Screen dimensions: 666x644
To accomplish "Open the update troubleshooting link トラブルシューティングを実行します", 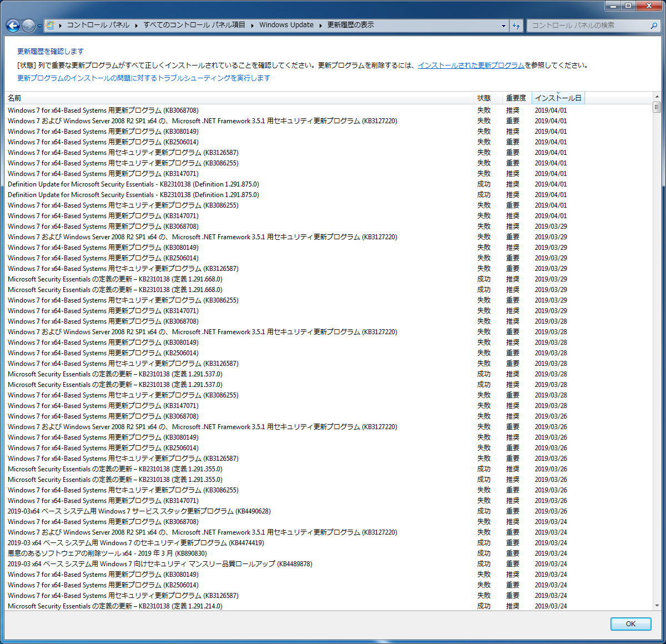I will pyautogui.click(x=144, y=78).
